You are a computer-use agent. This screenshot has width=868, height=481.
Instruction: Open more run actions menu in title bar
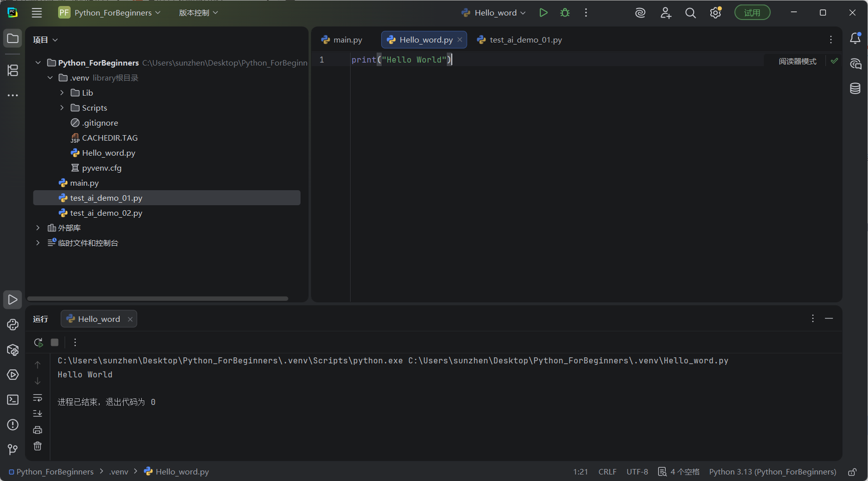(586, 13)
